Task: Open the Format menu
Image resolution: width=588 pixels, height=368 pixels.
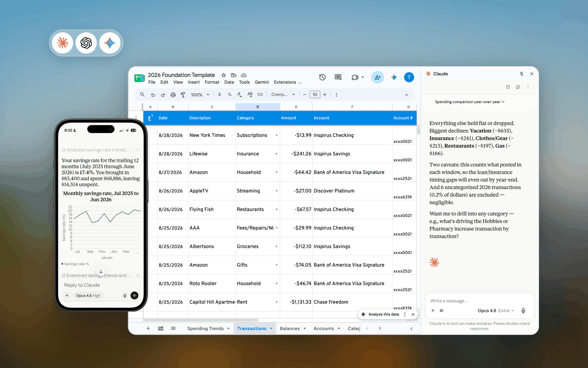Action: (x=212, y=82)
